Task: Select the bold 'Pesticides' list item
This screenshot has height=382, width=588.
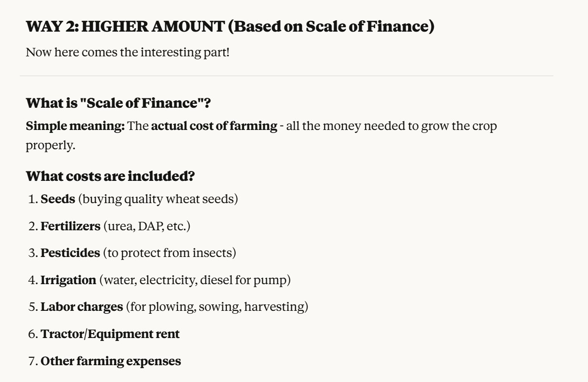Action: pos(70,253)
